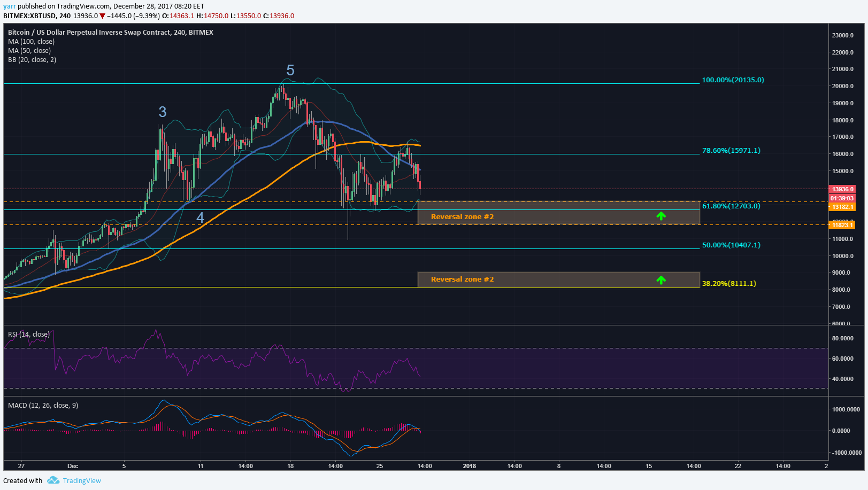
Task: Click the lower 'Reversal zone #2' box text
Action: click(x=462, y=279)
